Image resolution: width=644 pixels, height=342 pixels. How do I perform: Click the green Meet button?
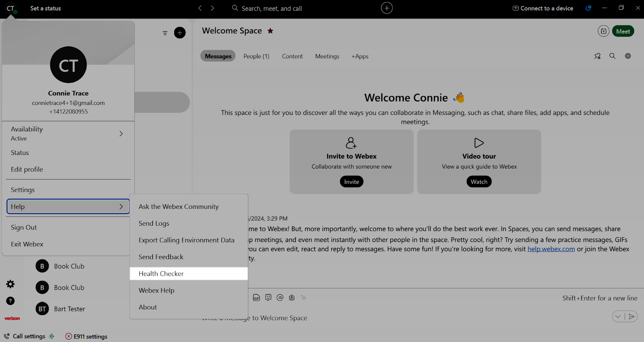(x=623, y=31)
